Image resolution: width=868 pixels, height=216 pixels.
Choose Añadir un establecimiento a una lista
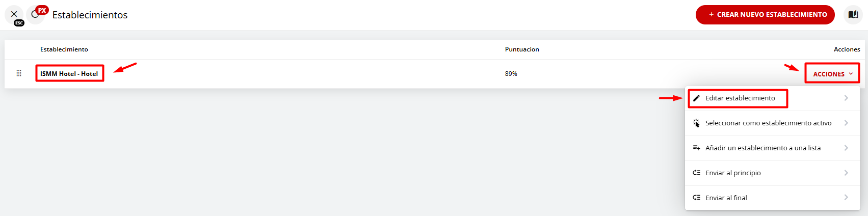tap(762, 148)
